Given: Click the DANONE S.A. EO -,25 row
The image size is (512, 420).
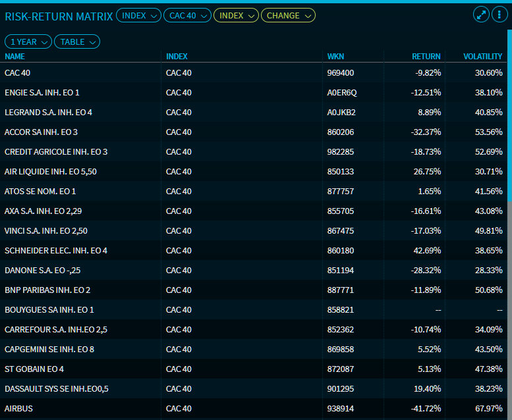Looking at the screenshot, I should 43,271.
